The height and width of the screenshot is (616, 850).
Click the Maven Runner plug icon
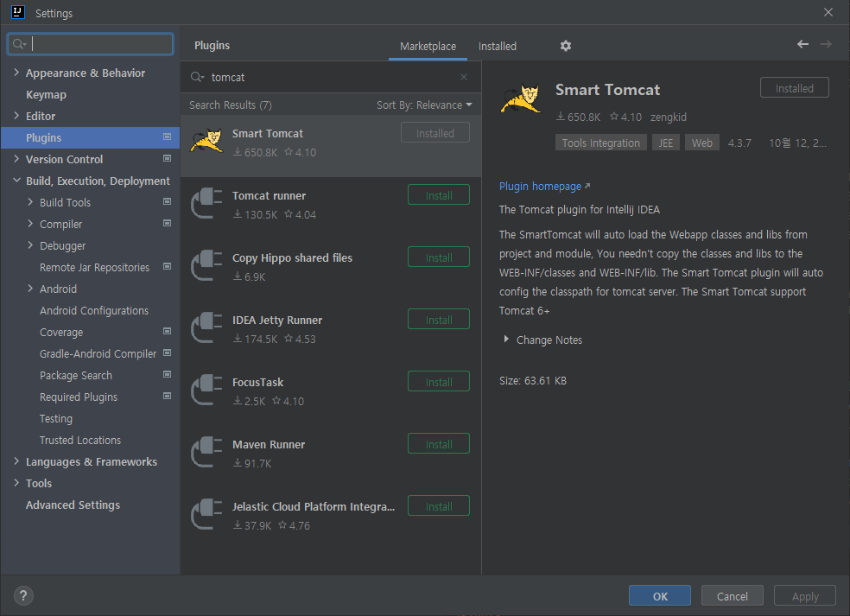tap(206, 452)
